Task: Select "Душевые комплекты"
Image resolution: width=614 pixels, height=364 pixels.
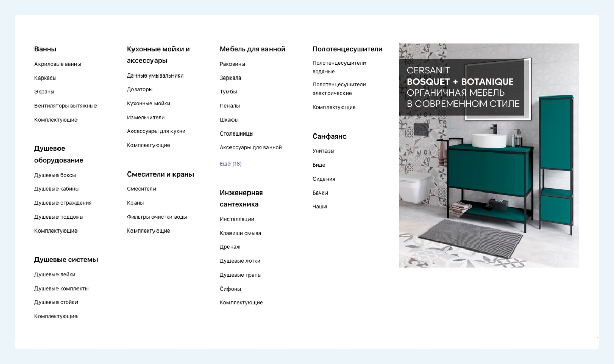Action: pyautogui.click(x=62, y=289)
